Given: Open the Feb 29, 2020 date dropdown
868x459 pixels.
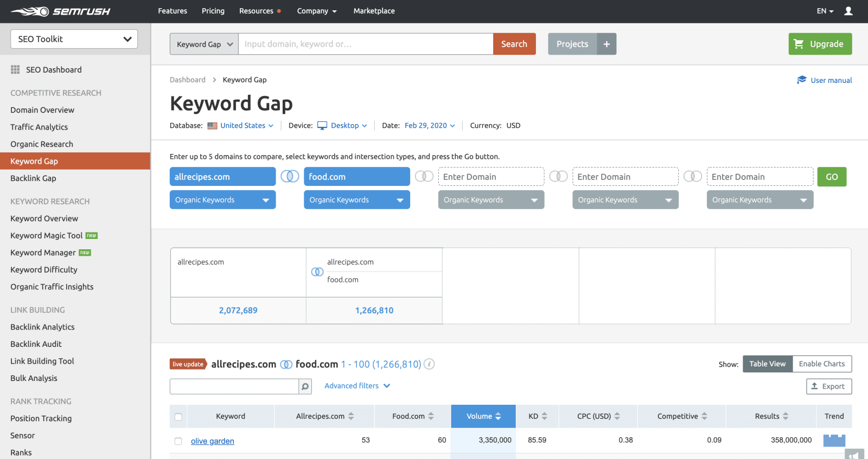Looking at the screenshot, I should click(x=430, y=125).
